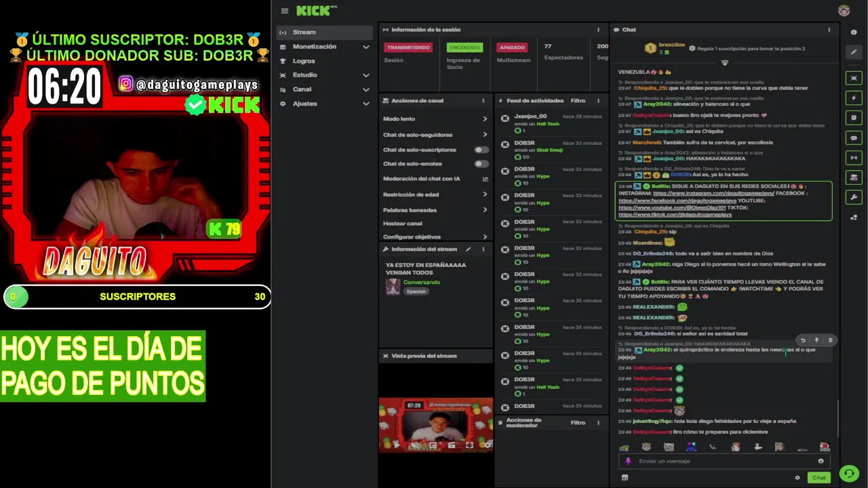Image resolution: width=868 pixels, height=488 pixels.
Task: Open Filtro in Acciones de moderador
Action: click(x=578, y=422)
